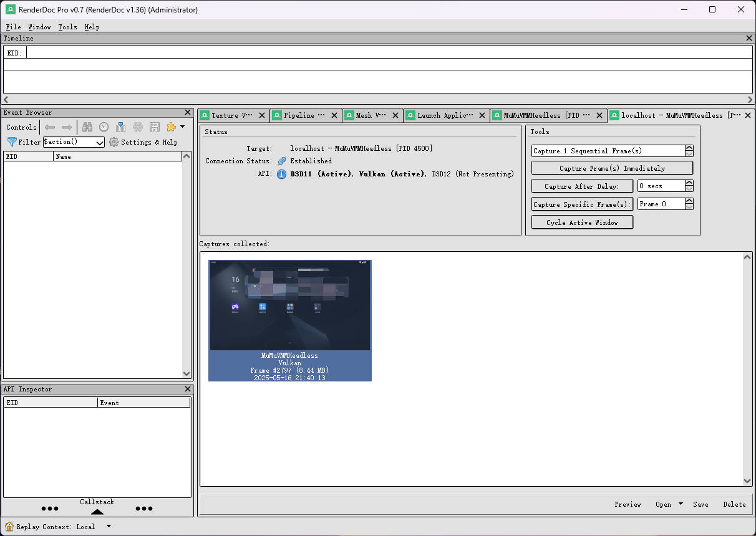
Task: Click the bar chart counters icon
Action: point(121,127)
